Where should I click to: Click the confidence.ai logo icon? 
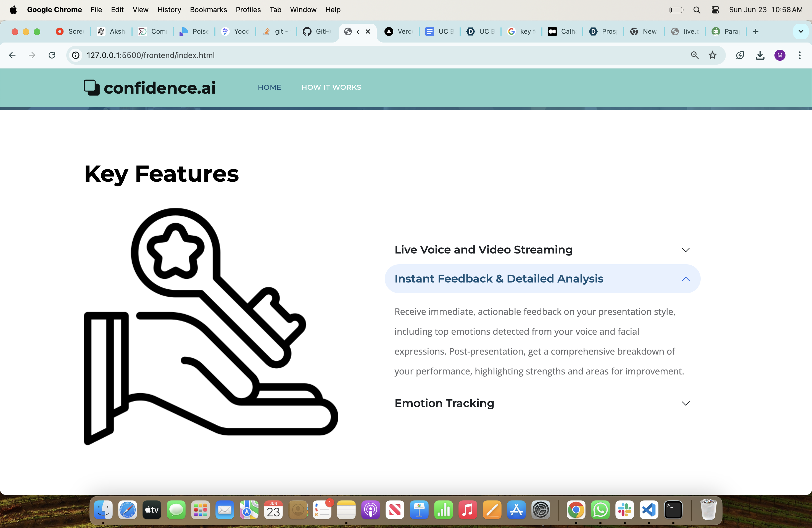click(91, 88)
